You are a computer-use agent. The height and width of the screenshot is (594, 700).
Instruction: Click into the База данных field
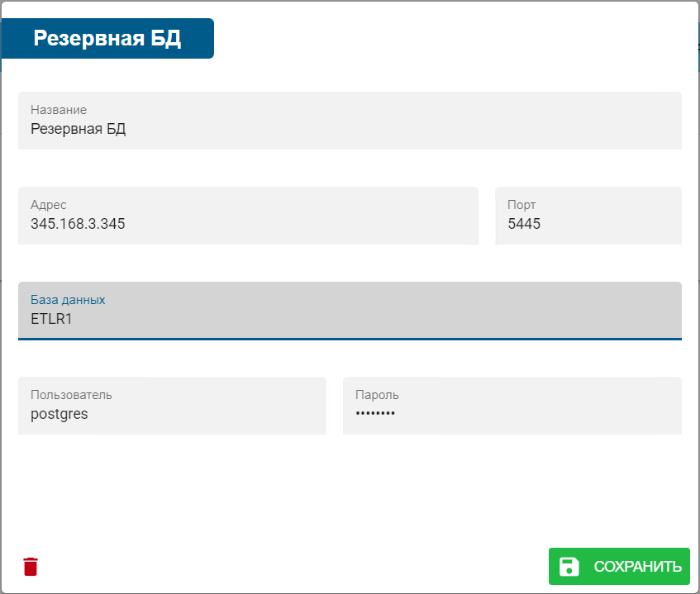350,311
